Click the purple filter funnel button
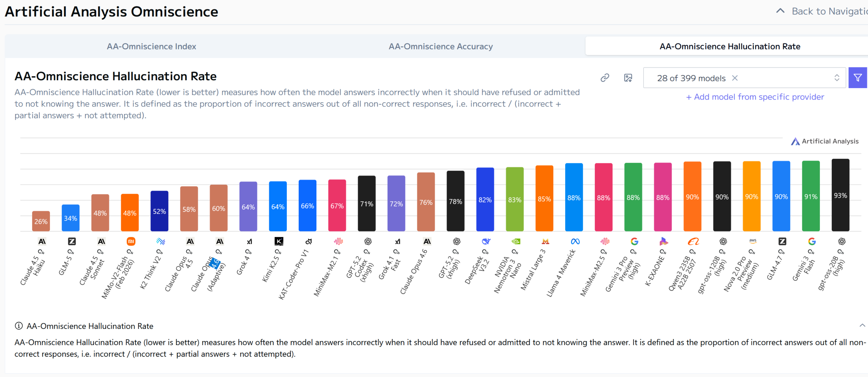This screenshot has width=868, height=377. [x=857, y=78]
